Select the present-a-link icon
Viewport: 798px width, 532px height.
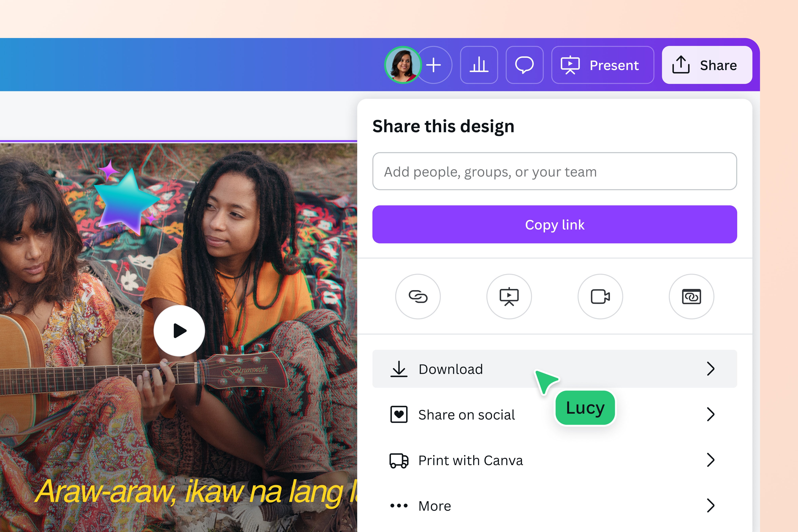[x=509, y=296]
